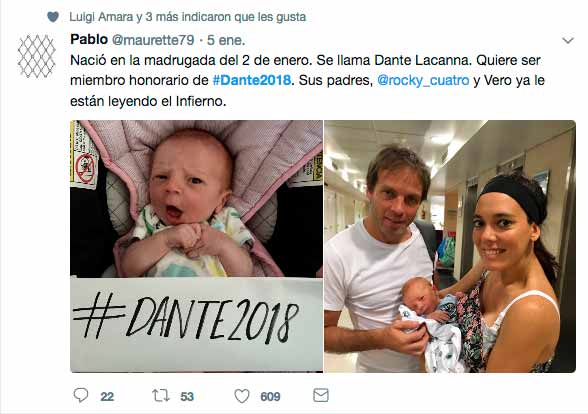Click the 53 retweets count
This screenshot has height=414, width=588.
(x=187, y=396)
